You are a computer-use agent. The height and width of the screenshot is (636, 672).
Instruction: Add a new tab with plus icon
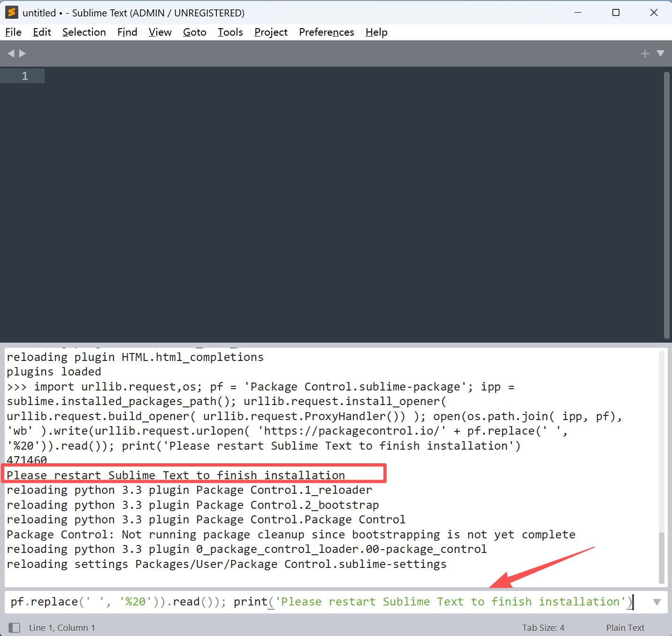645,54
